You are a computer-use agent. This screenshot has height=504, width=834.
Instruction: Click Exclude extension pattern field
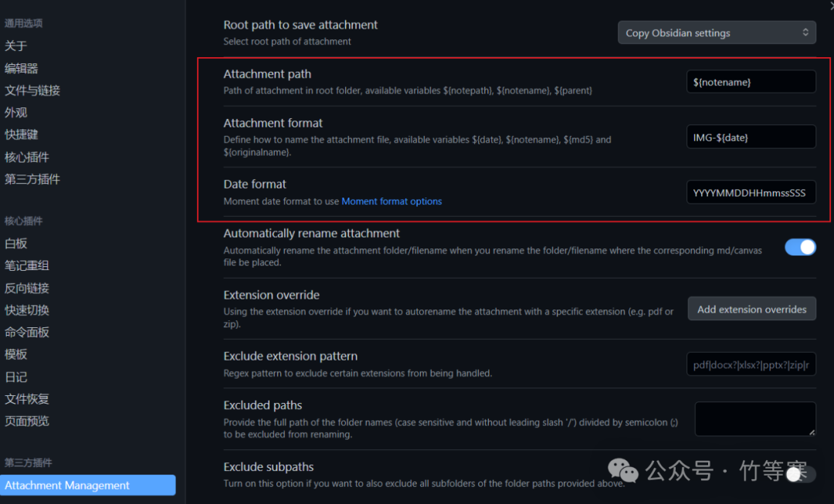[751, 364]
